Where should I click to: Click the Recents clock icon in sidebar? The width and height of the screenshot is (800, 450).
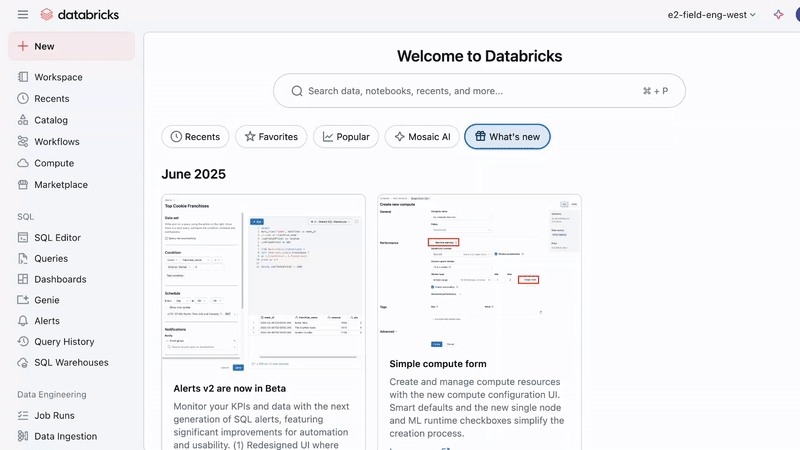click(x=23, y=98)
